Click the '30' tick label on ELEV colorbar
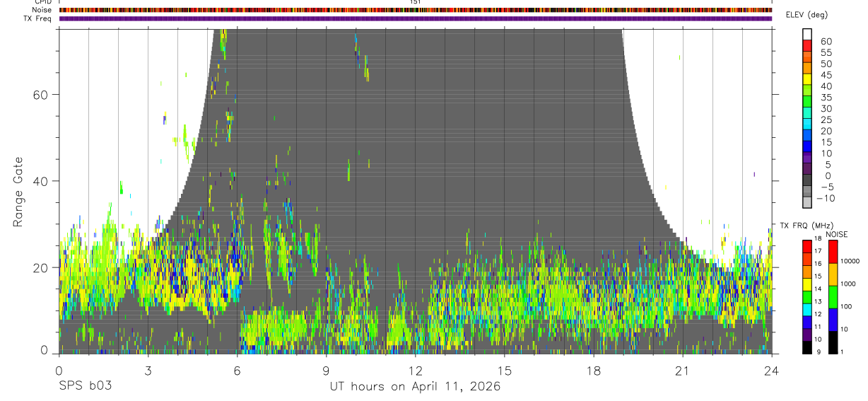The height and width of the screenshot is (401, 868). pos(826,109)
